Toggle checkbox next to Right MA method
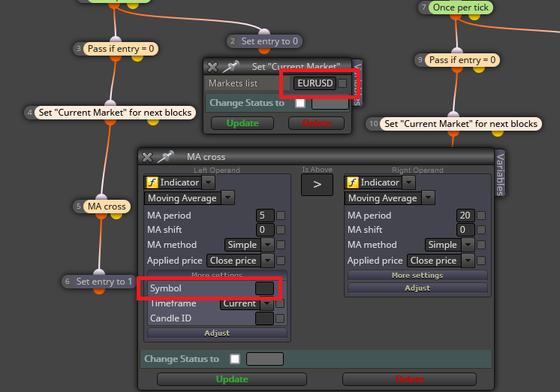The width and height of the screenshot is (560, 392). click(x=481, y=245)
